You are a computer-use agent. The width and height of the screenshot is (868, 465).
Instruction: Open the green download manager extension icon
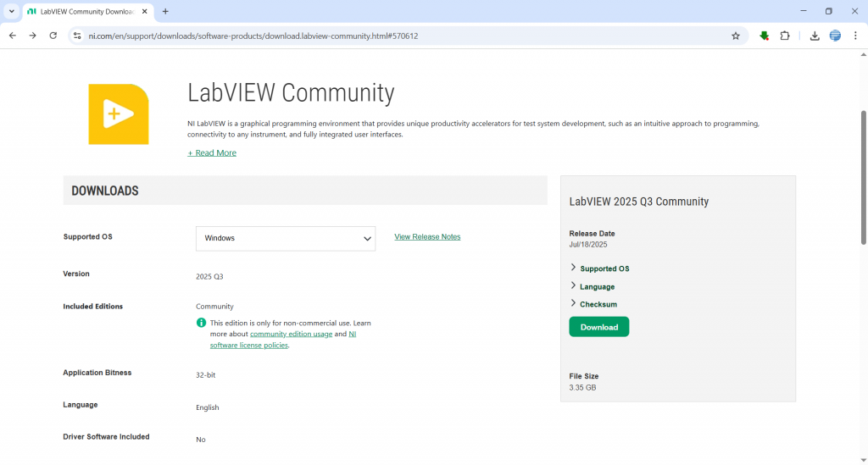click(x=764, y=36)
